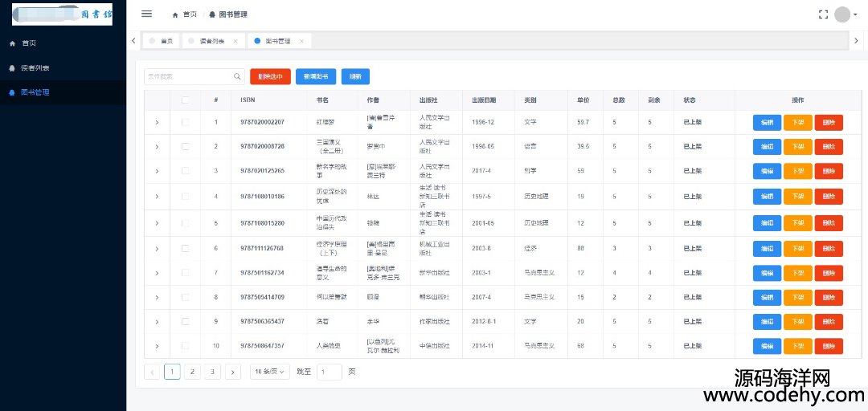Check the checkbox for row 1 红楼梦
This screenshot has height=411, width=868.
pyautogui.click(x=186, y=122)
